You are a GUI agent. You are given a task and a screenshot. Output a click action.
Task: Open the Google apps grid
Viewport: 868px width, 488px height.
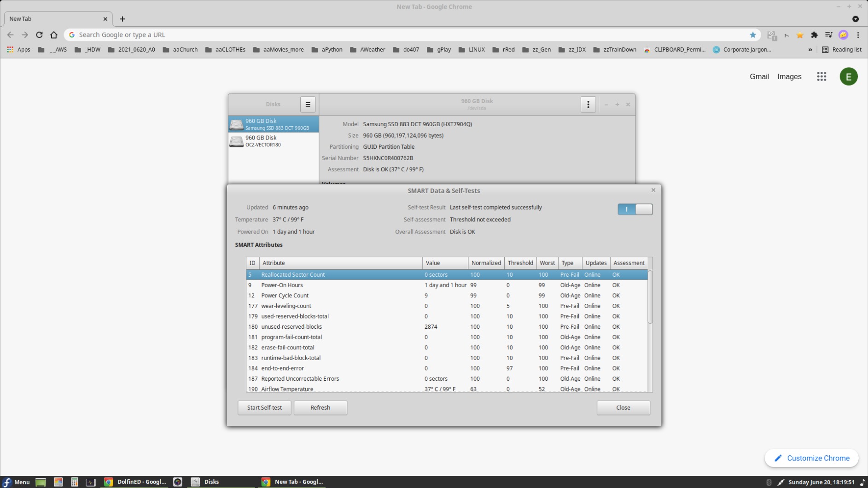821,77
